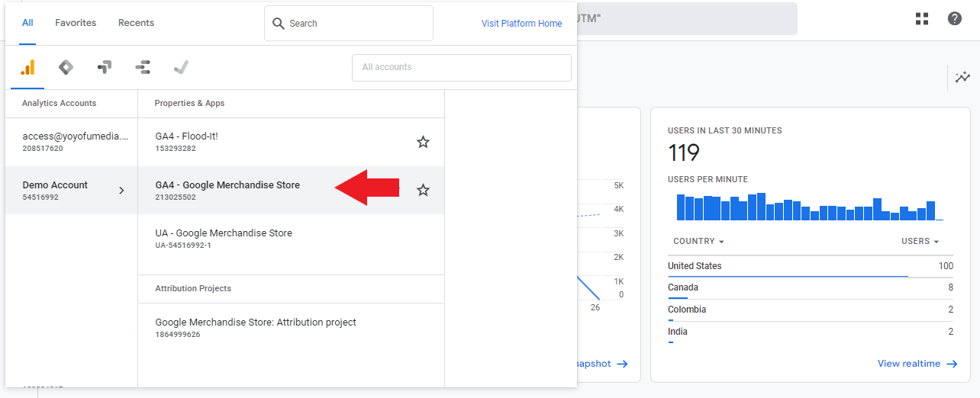
Task: Open the Visit Platform Home link
Action: tap(521, 24)
